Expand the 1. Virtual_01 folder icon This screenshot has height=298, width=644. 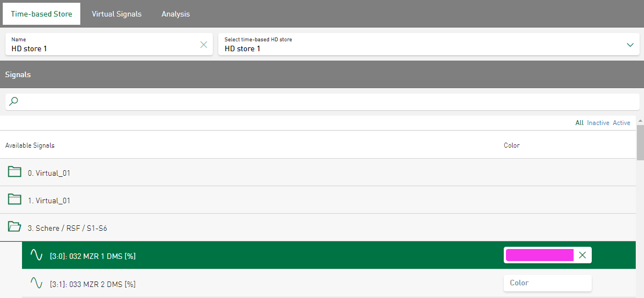pos(14,199)
